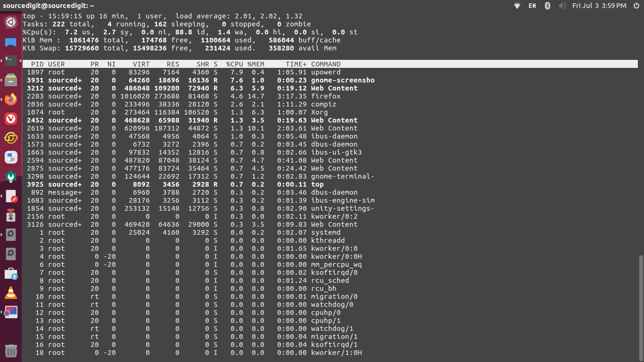This screenshot has width=644, height=362.
Task: Click the %MEM column header
Action: (x=256, y=64)
